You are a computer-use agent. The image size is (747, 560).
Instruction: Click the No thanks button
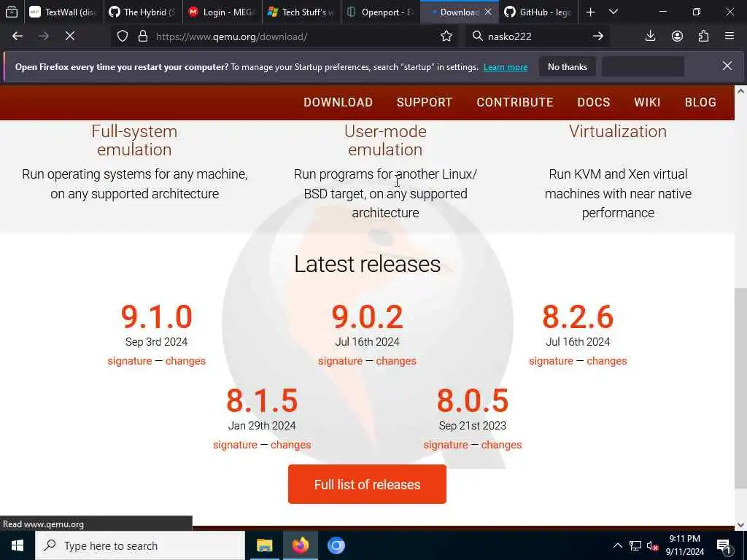[x=568, y=66]
